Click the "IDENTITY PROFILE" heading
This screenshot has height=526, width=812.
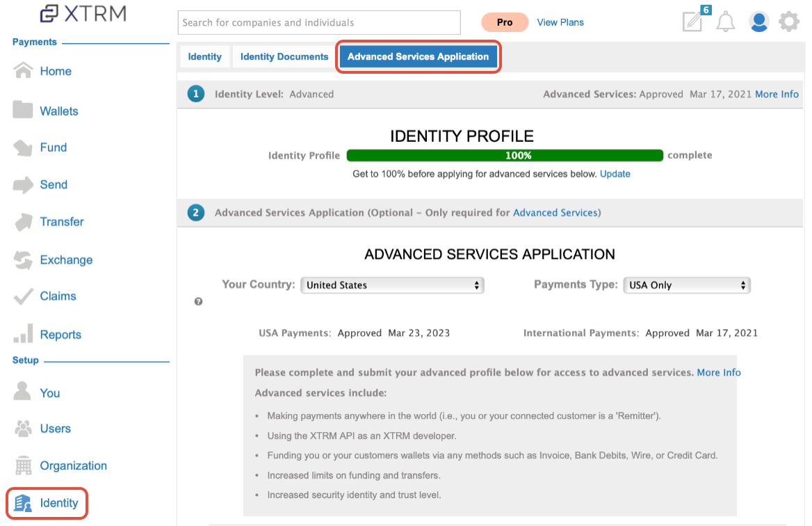[462, 136]
